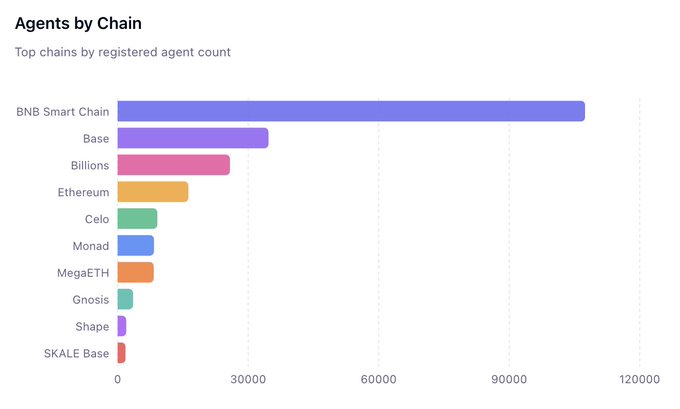
Task: Click the 'Billions' axis label
Action: 90,166
